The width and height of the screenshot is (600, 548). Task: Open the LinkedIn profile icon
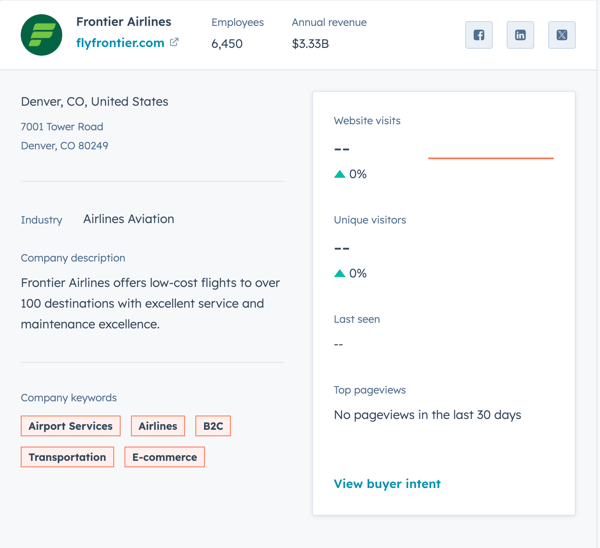pos(520,35)
